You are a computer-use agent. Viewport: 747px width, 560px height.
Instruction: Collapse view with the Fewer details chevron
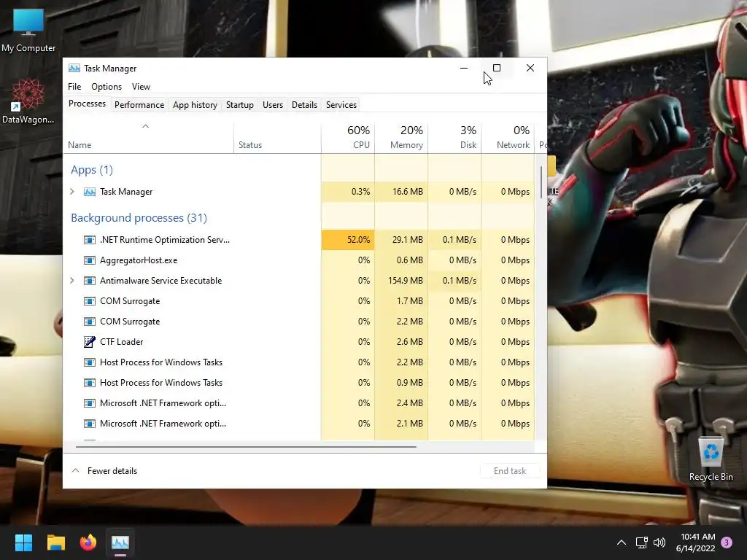click(75, 470)
